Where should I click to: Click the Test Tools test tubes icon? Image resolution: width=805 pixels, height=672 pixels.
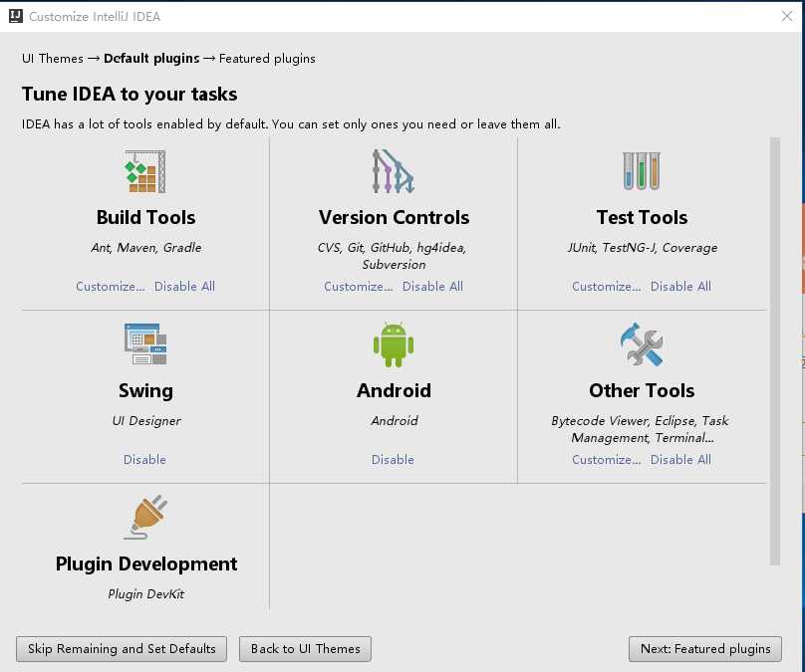[x=642, y=171]
